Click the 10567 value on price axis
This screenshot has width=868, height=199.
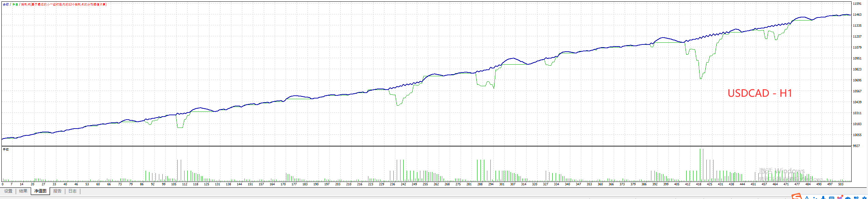click(x=857, y=91)
